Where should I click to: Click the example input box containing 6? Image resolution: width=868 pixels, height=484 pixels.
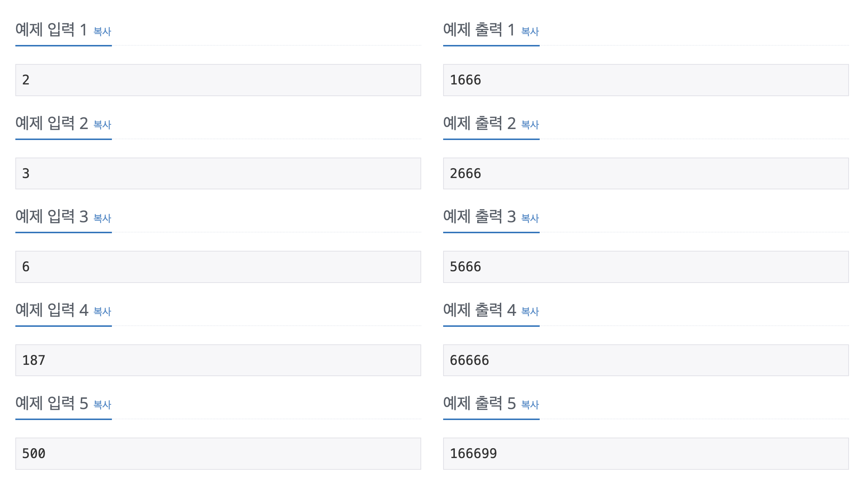[x=218, y=267]
